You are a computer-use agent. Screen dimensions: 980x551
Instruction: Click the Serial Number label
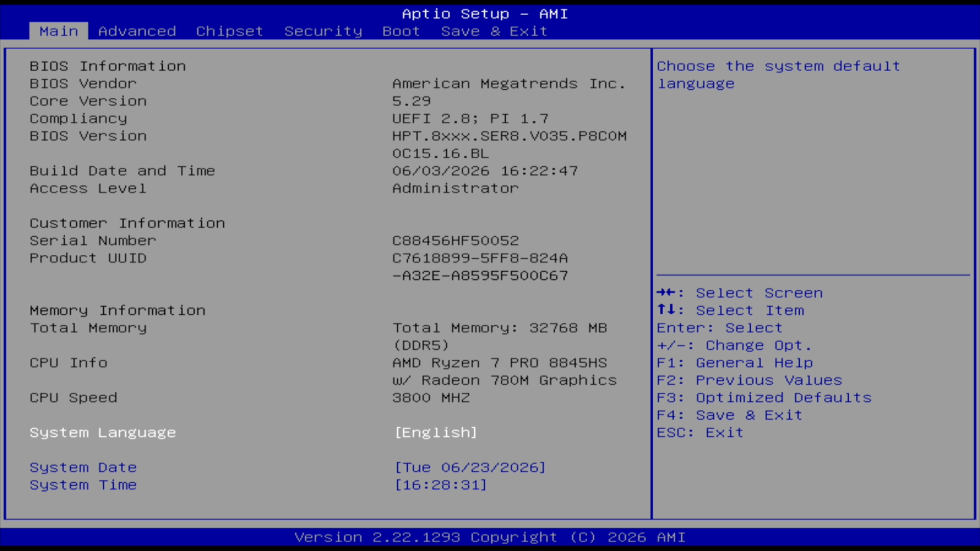(x=93, y=240)
